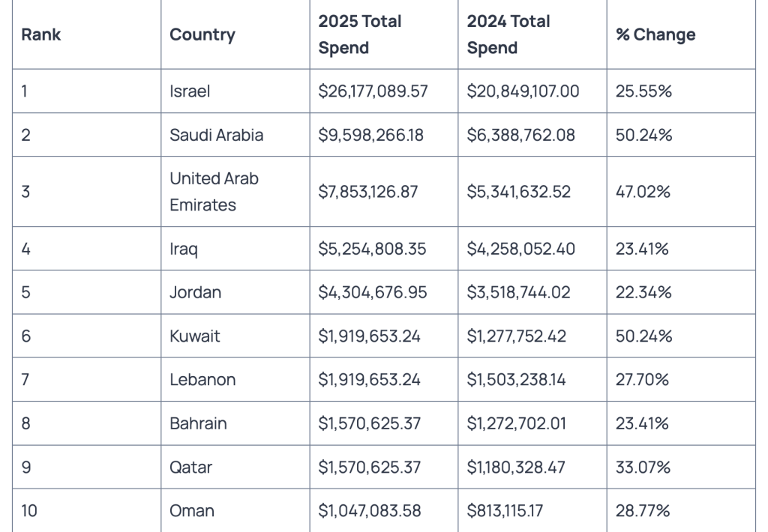Select the Bahrain country cell
Viewport: 768px width, 532px height.
click(198, 423)
